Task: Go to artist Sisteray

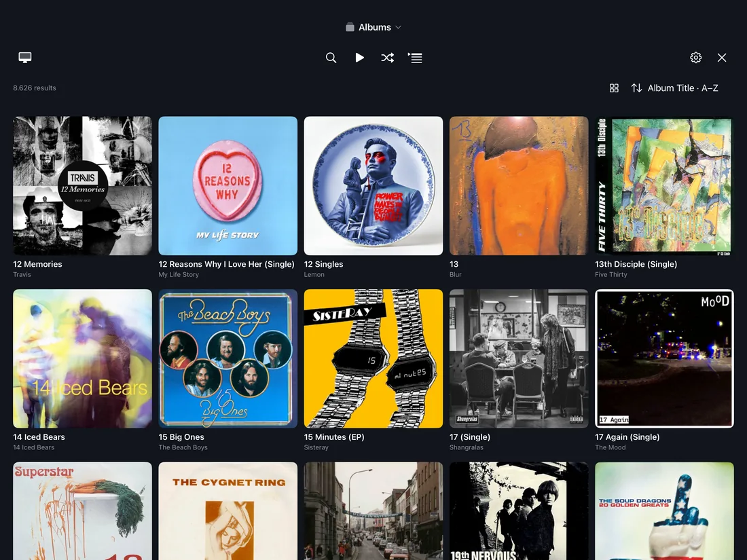Action: point(316,447)
